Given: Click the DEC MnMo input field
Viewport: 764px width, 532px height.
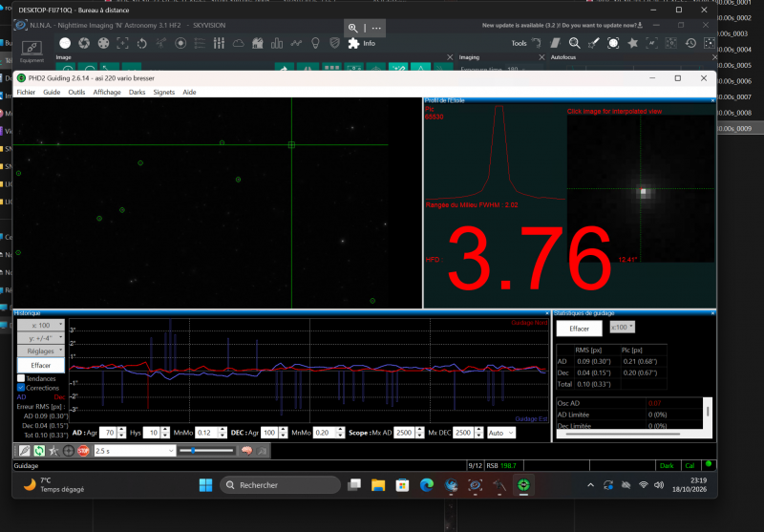Looking at the screenshot, I should coord(323,433).
